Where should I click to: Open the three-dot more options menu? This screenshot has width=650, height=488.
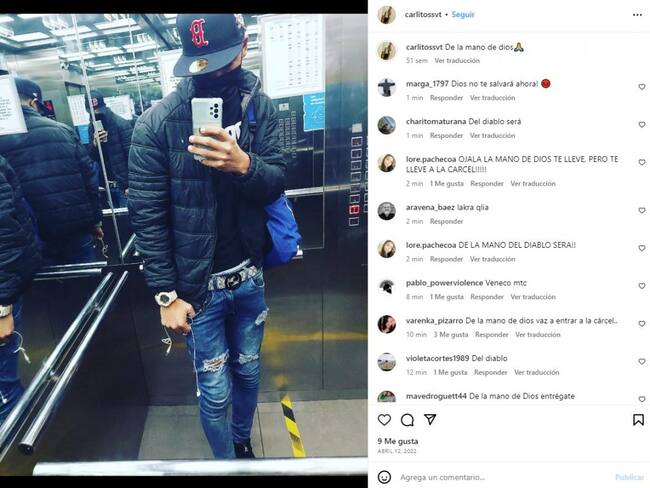coord(637,15)
